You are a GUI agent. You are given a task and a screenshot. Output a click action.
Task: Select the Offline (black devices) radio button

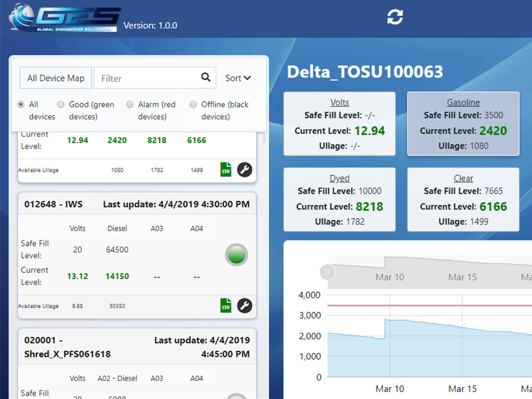tap(193, 105)
